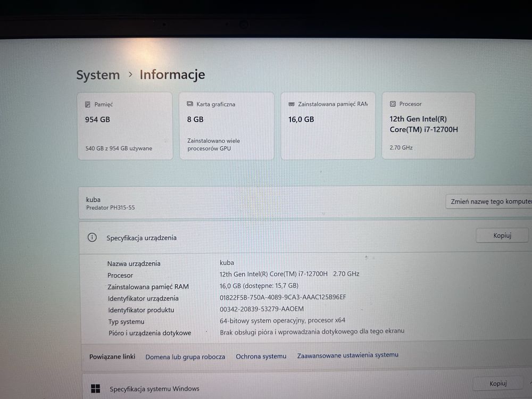532x399 pixels.
Task: Click Zmień nazwę tego komputera button
Action: pyautogui.click(x=489, y=202)
